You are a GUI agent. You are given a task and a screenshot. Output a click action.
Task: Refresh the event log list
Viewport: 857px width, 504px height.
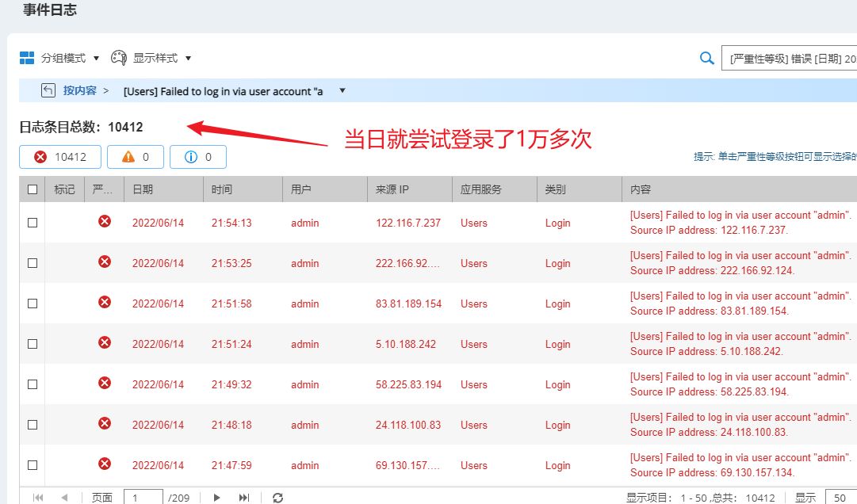(x=277, y=498)
